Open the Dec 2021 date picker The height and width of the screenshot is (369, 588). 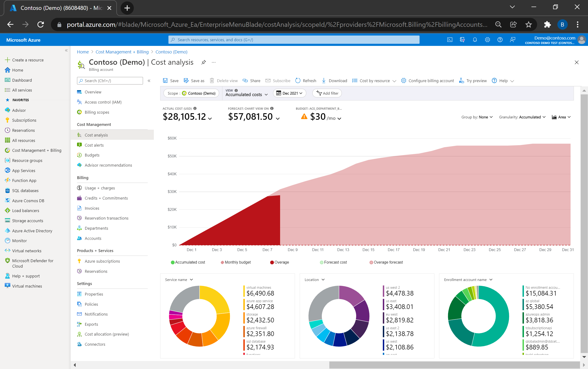click(x=290, y=93)
